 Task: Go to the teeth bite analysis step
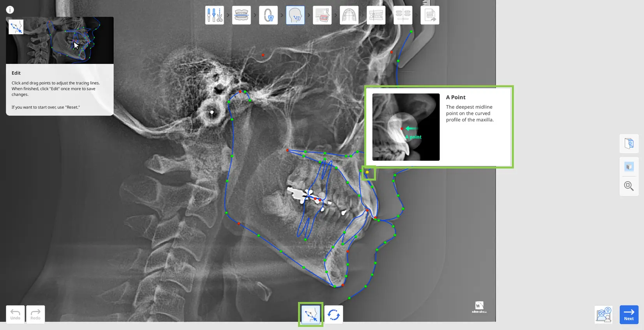[x=376, y=15]
